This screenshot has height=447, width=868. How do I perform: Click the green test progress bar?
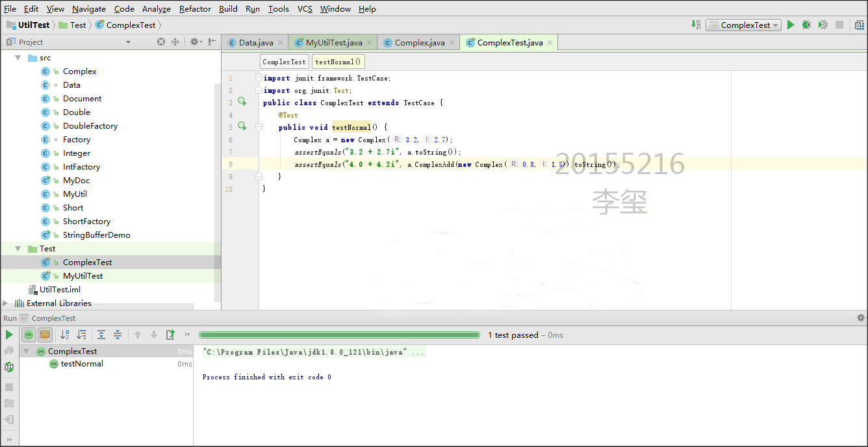[339, 335]
